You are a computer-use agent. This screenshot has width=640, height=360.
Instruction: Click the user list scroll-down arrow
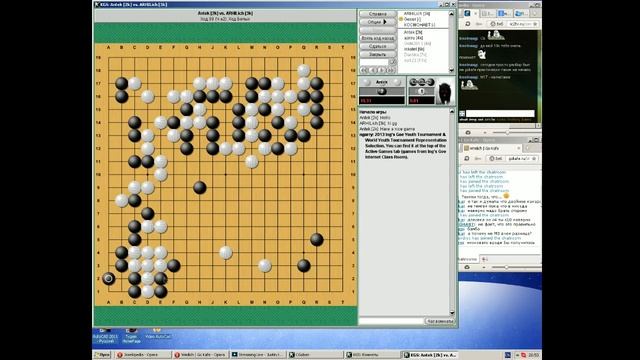coord(451,70)
